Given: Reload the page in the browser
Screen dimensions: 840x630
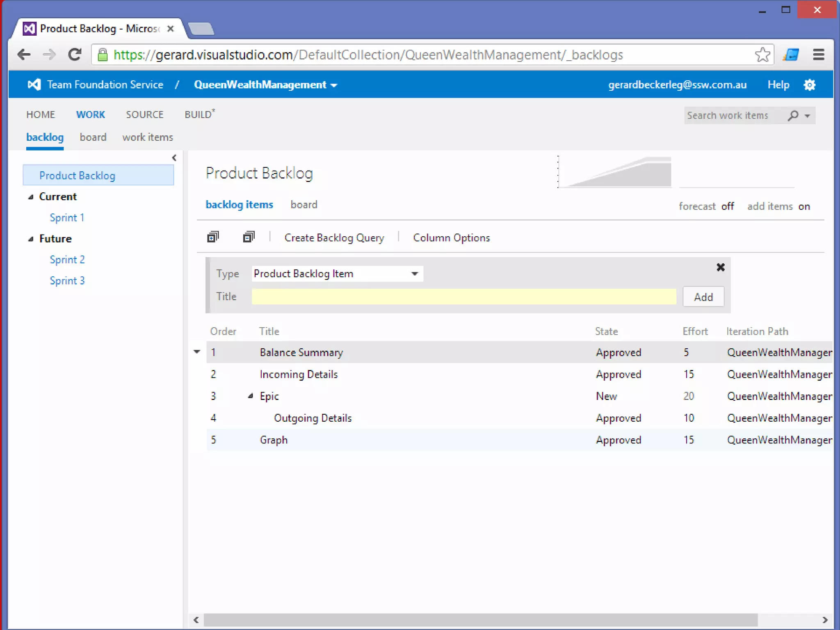Looking at the screenshot, I should 75,55.
